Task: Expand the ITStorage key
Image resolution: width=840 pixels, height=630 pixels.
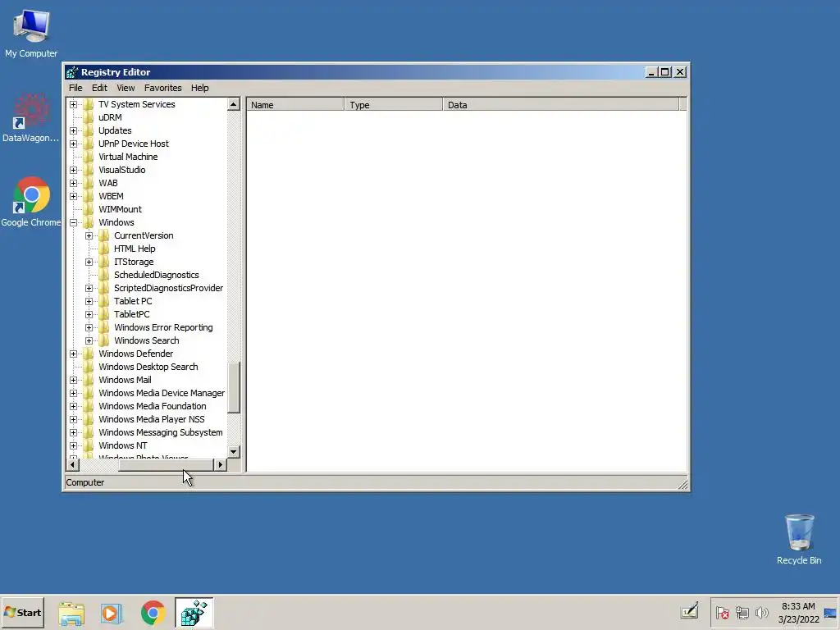Action: [89, 262]
